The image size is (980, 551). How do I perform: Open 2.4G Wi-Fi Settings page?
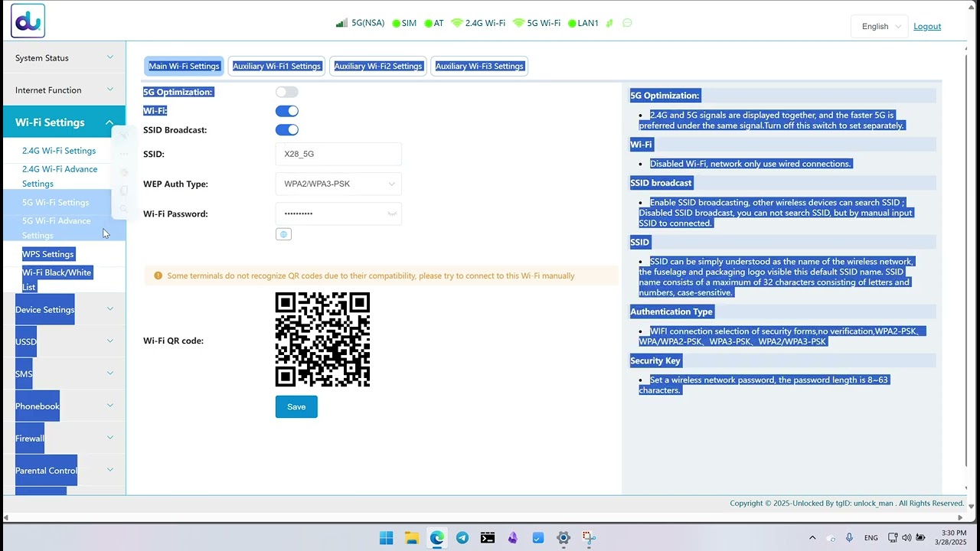(59, 151)
